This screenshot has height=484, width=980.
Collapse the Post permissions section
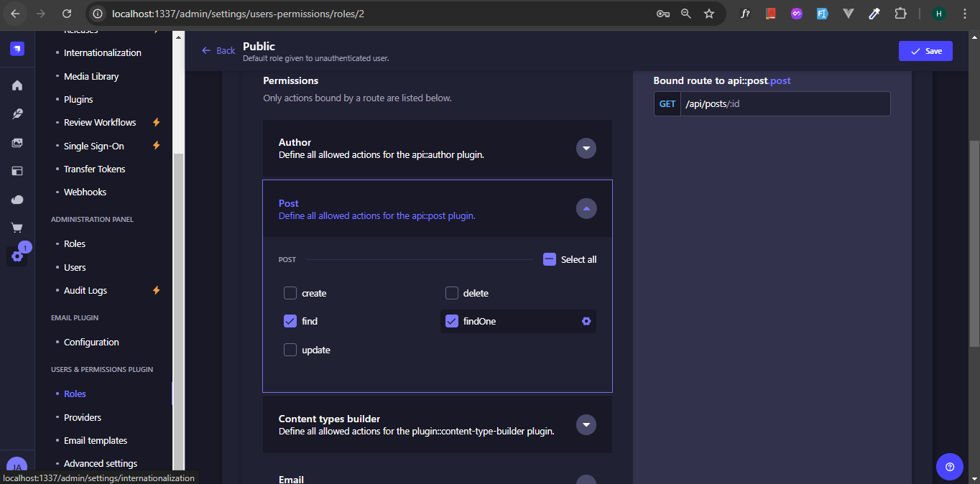(586, 209)
